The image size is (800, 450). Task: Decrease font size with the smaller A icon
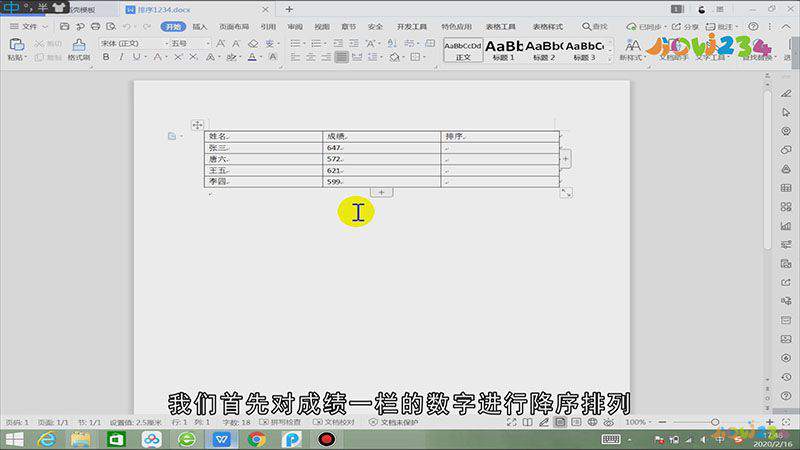236,43
